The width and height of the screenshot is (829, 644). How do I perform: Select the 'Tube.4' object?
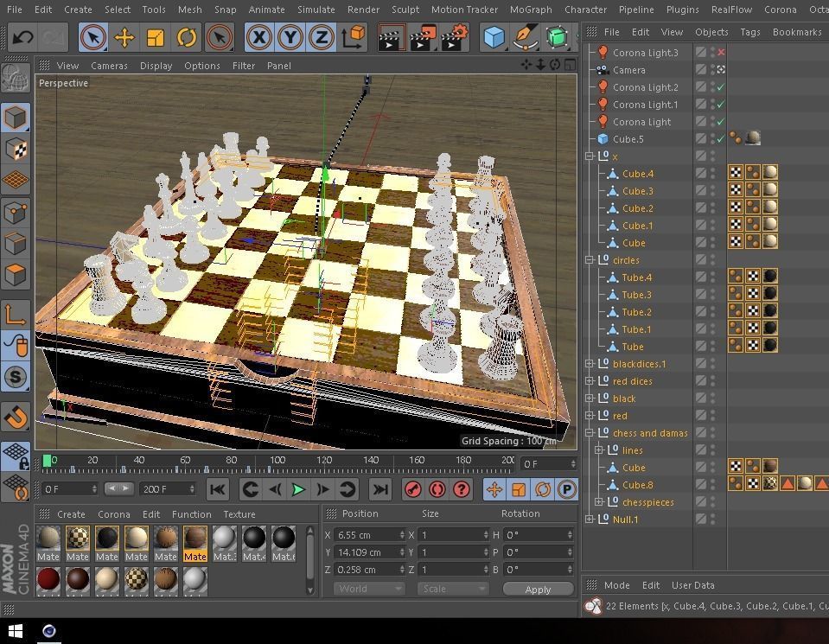[x=636, y=277]
